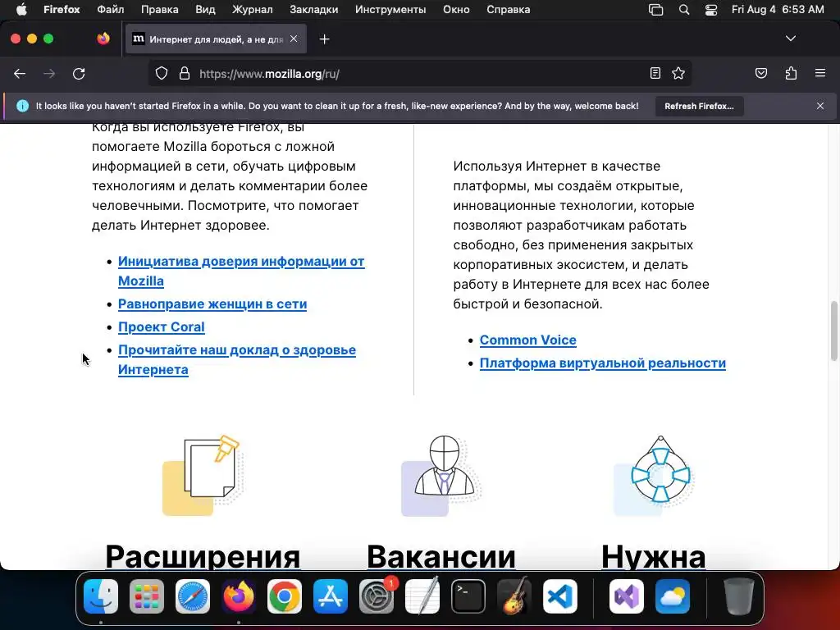This screenshot has width=840, height=630.
Task: Open the Правка menu
Action: 160,10
